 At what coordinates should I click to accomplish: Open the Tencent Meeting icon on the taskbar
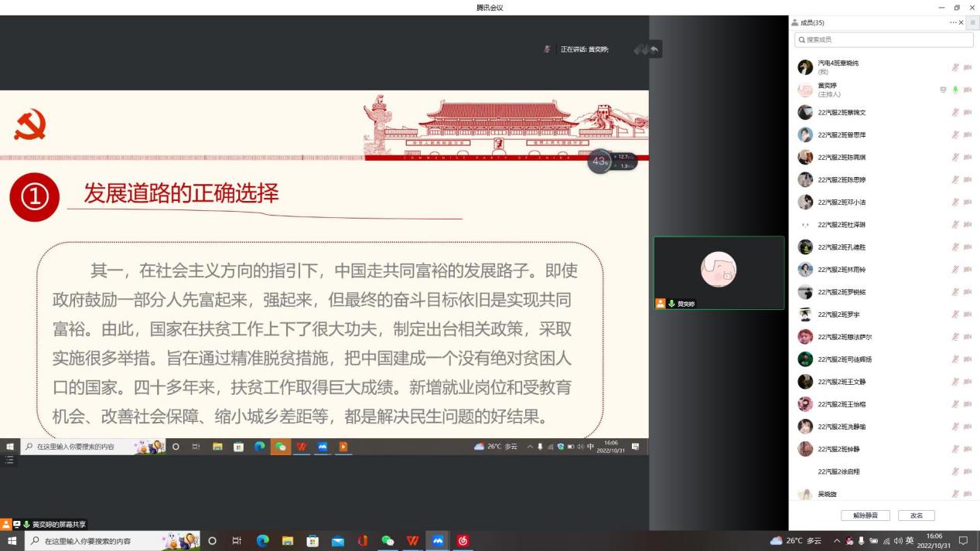[438, 541]
